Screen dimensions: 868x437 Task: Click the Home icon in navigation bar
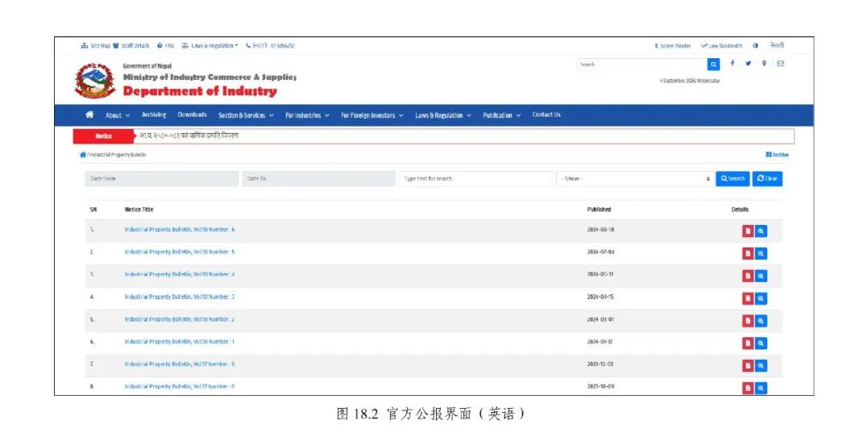click(x=89, y=114)
